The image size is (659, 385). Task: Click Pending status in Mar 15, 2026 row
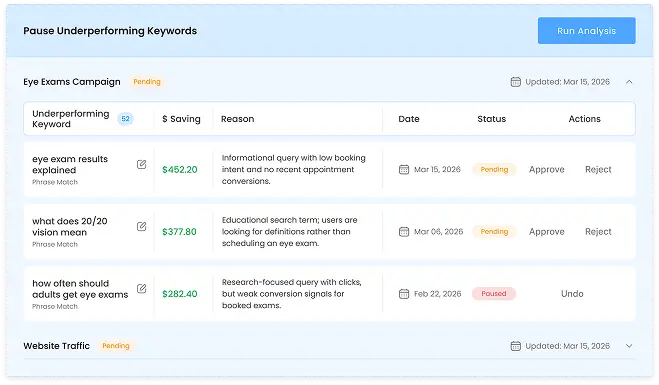coord(494,169)
